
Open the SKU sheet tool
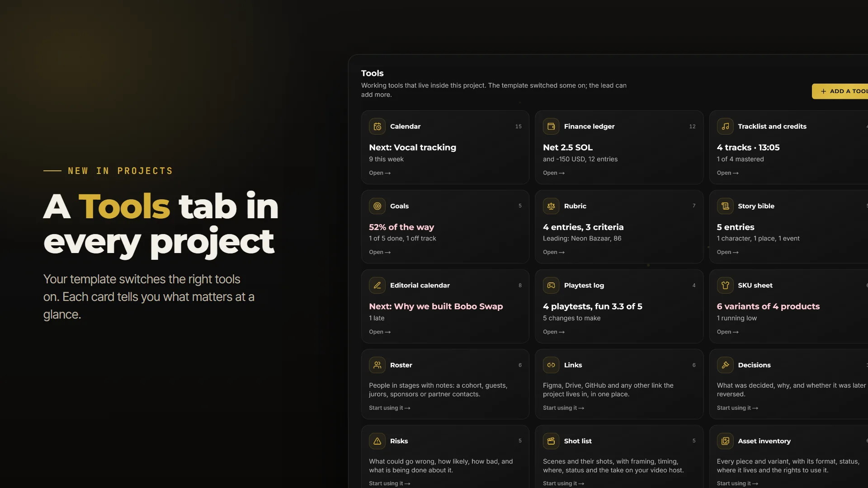[728, 332]
